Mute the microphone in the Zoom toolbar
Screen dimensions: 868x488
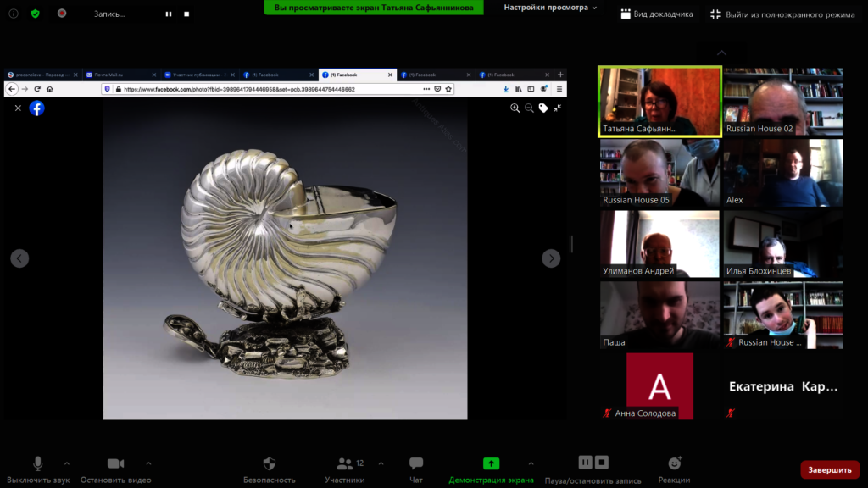38,464
